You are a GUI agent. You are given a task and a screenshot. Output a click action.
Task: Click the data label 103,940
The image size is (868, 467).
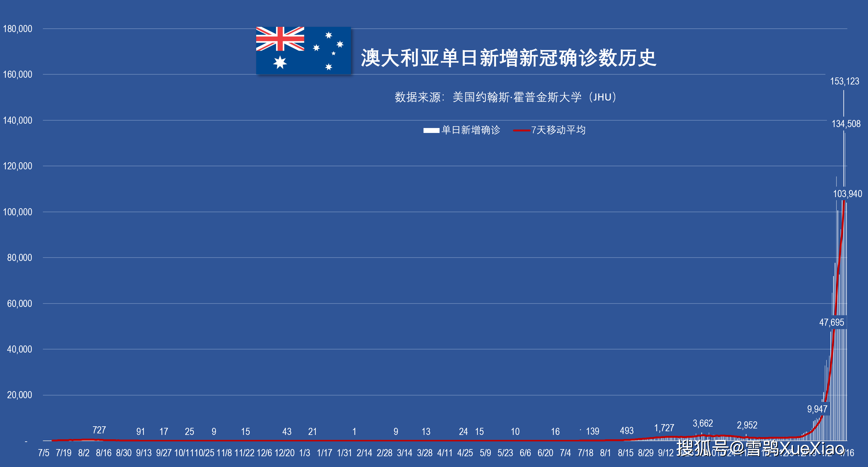[847, 194]
